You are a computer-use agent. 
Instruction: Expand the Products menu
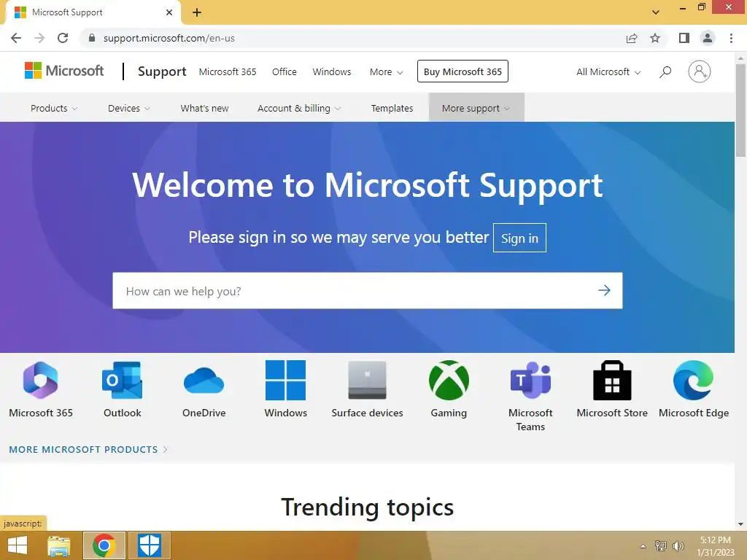pos(54,108)
